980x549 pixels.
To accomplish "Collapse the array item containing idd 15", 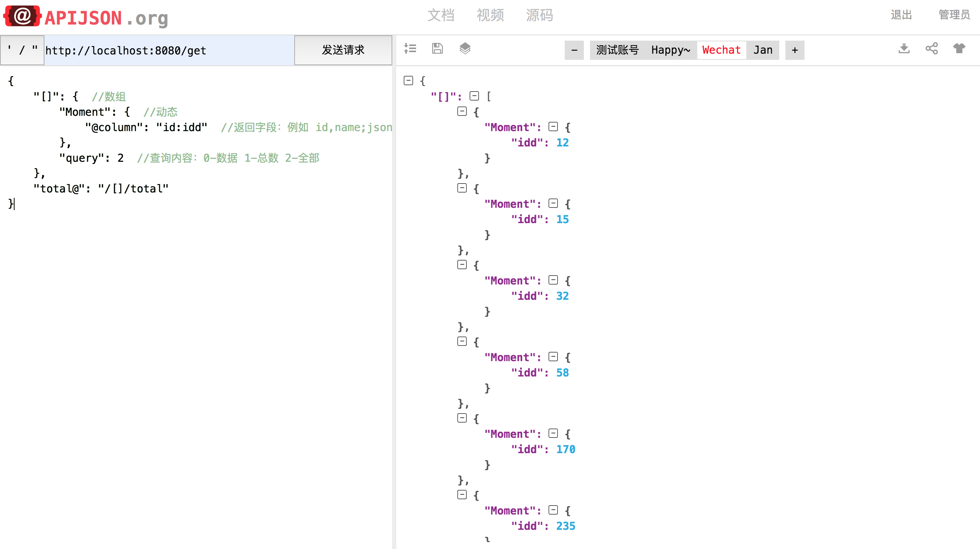I will pyautogui.click(x=462, y=188).
